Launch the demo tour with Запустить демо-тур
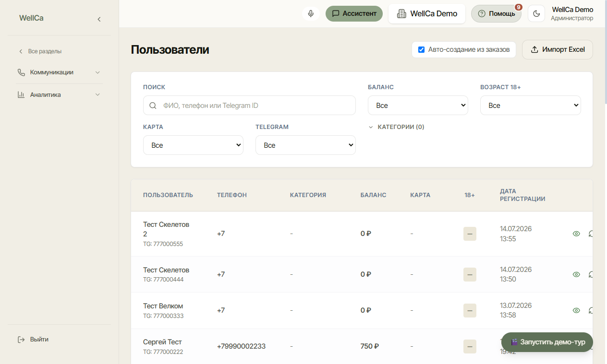 point(547,342)
